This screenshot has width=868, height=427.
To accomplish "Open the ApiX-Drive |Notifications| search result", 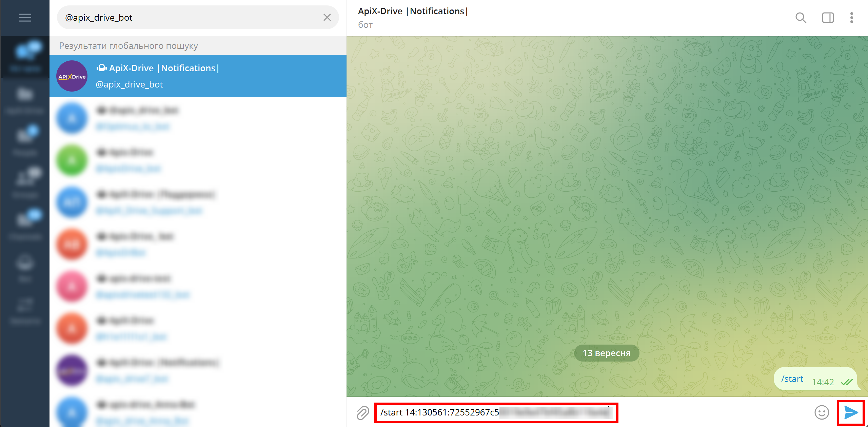I will [x=198, y=76].
